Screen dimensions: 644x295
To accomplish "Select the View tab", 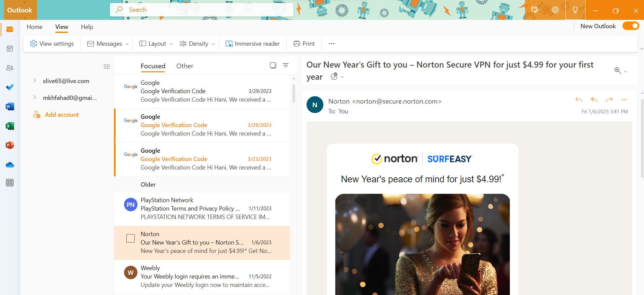I will [62, 27].
